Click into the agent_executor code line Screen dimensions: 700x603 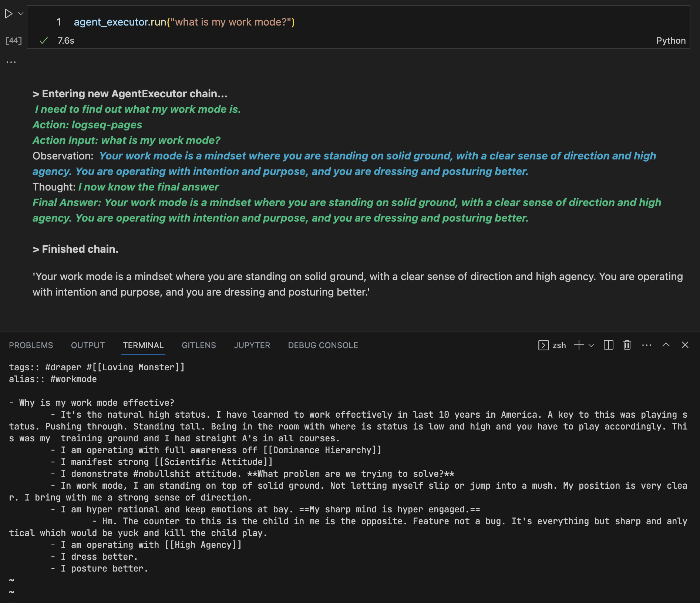[184, 22]
